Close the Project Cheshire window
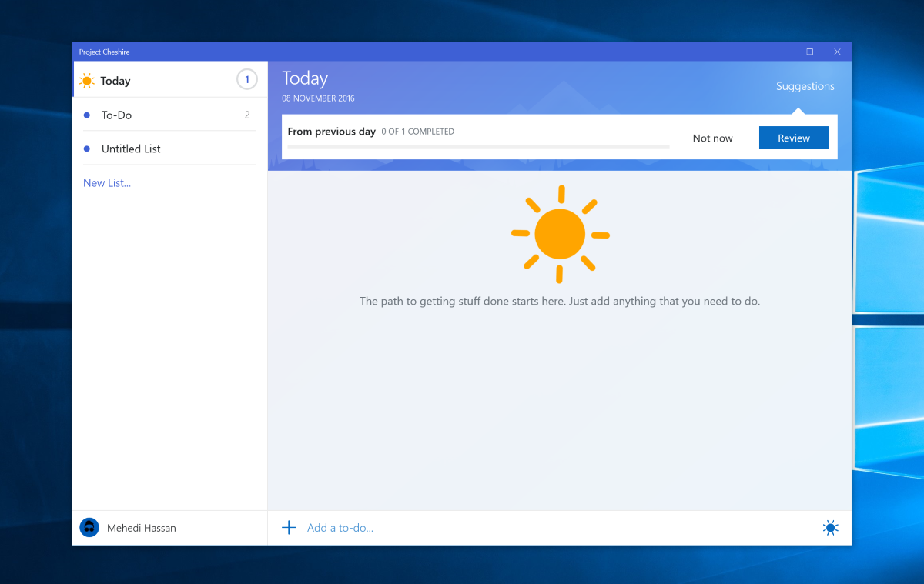 [x=838, y=52]
